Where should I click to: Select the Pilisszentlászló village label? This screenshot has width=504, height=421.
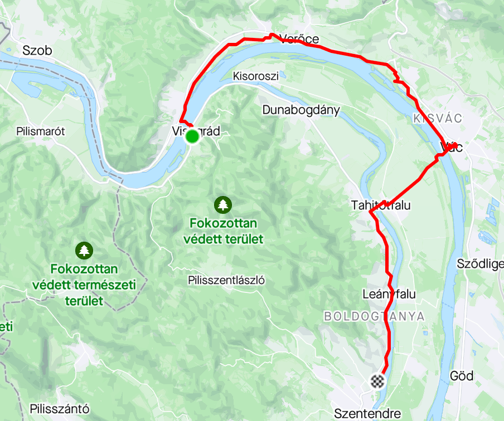226,280
